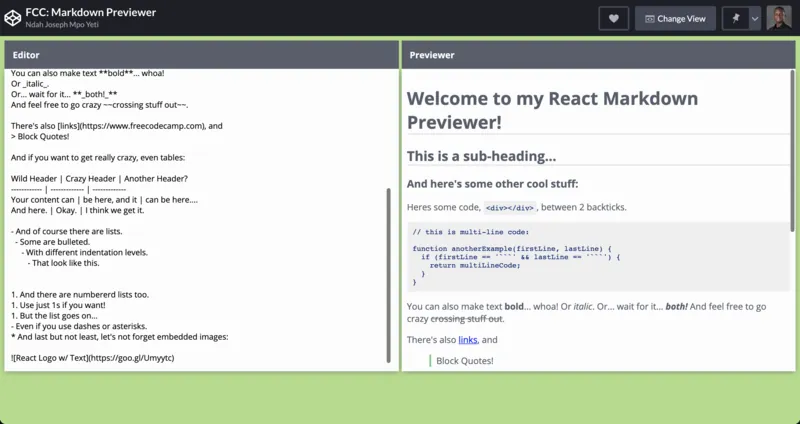Click the Previewer panel header

point(598,55)
